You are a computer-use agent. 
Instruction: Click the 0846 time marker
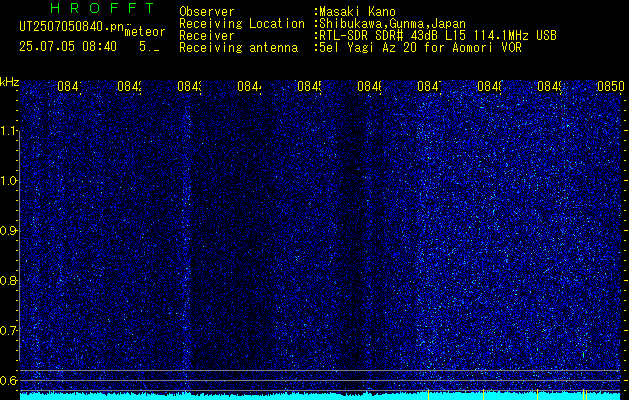point(369,86)
